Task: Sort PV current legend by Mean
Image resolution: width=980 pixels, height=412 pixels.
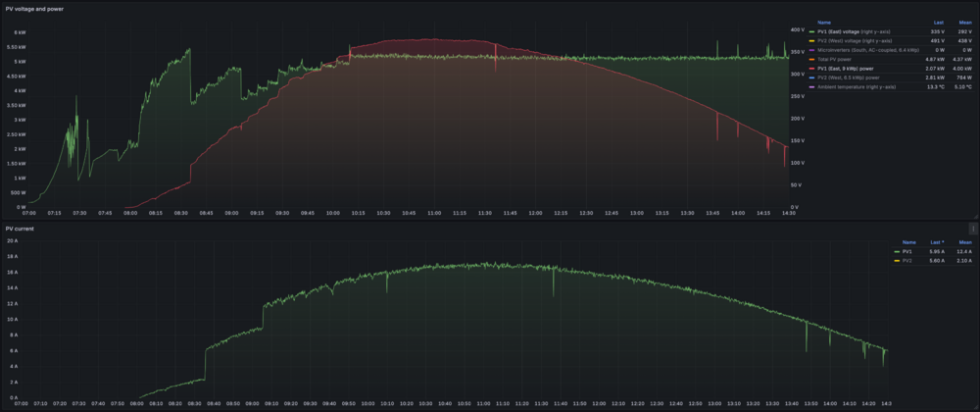Action: [965, 242]
